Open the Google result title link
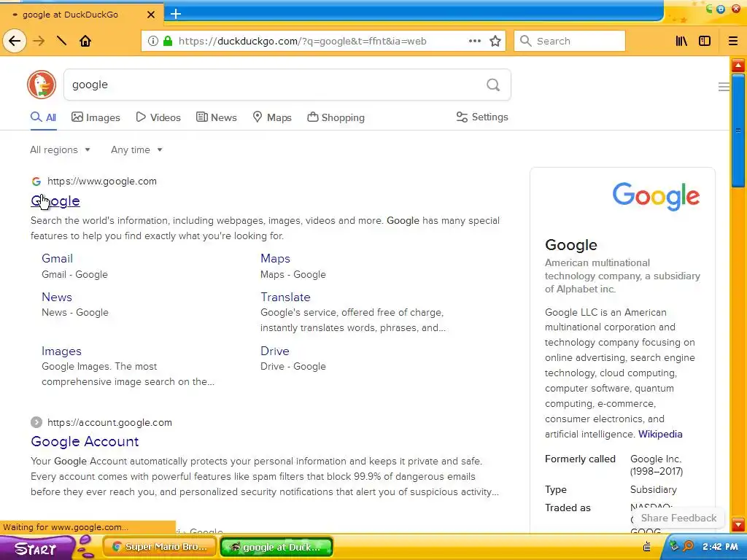 coord(55,201)
